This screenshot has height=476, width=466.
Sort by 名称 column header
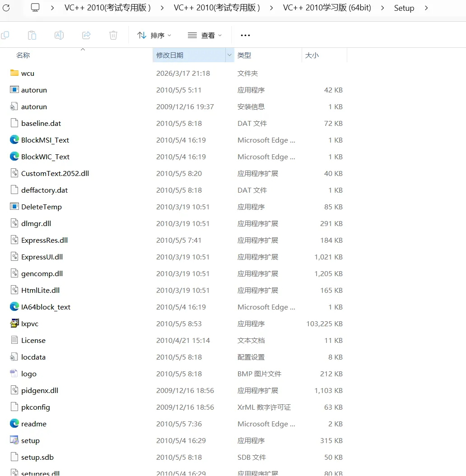point(23,55)
